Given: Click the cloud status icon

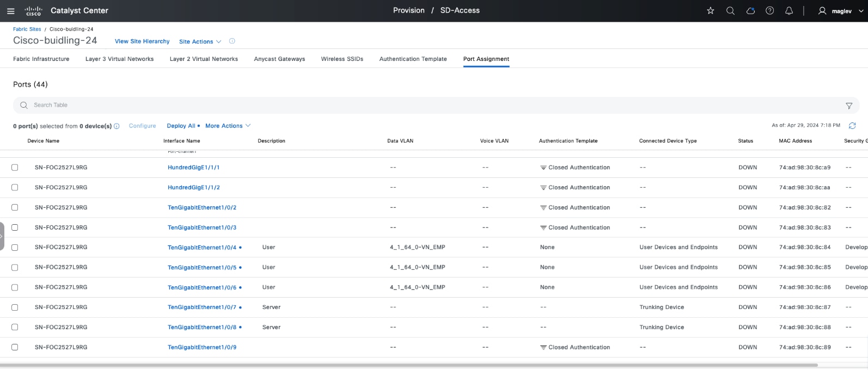Looking at the screenshot, I should coord(750,11).
